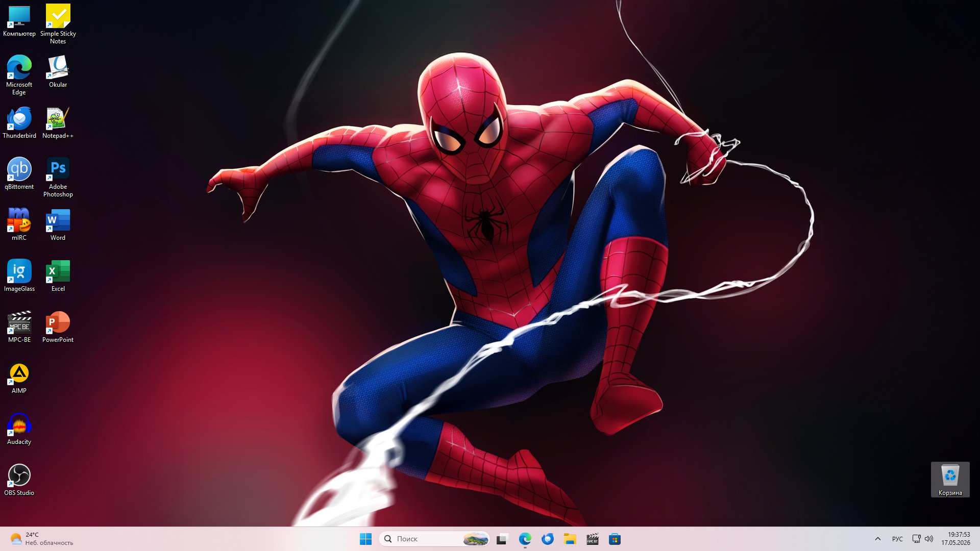
Task: Select the Корзина recycle bin icon
Action: [950, 480]
